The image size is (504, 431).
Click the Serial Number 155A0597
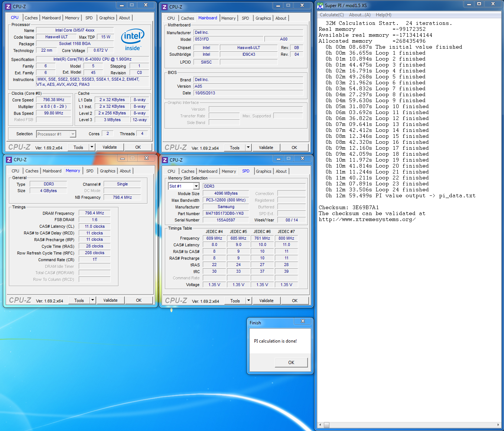pyautogui.click(x=226, y=220)
